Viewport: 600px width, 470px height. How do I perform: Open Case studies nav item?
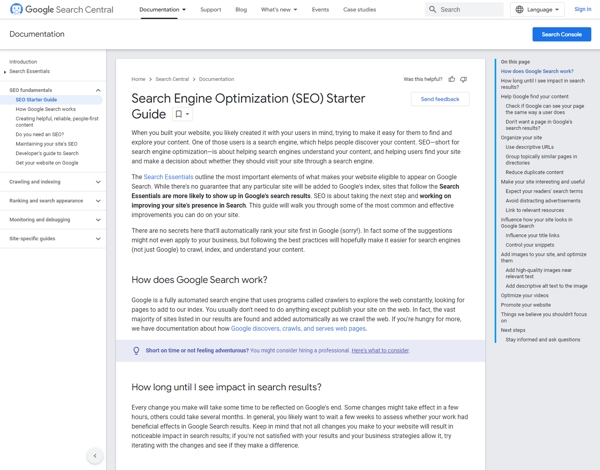pyautogui.click(x=359, y=10)
